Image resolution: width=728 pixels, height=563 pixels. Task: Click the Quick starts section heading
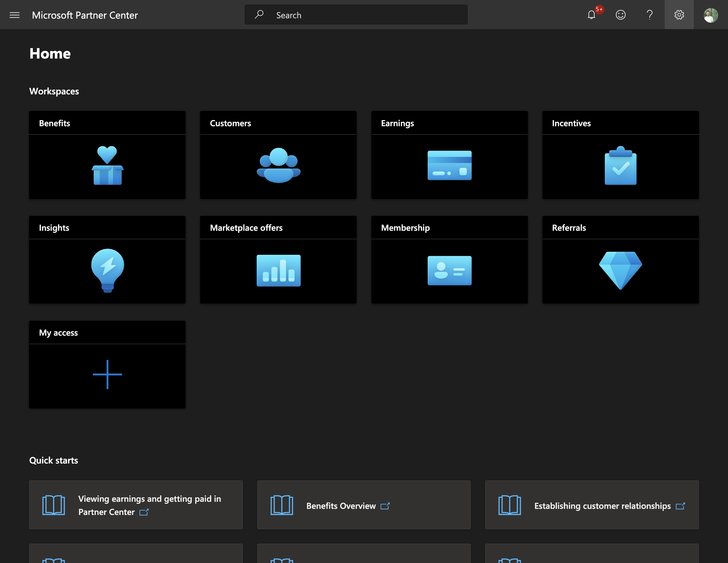(53, 460)
